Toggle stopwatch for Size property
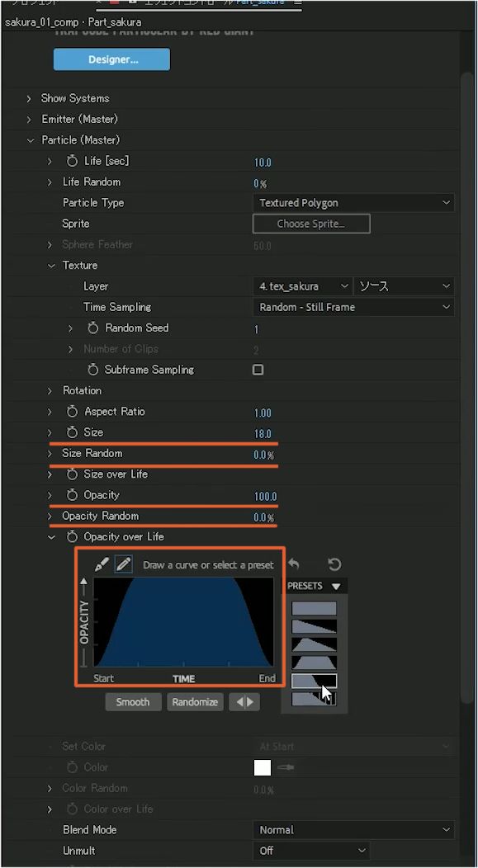This screenshot has width=478, height=868. coord(72,432)
